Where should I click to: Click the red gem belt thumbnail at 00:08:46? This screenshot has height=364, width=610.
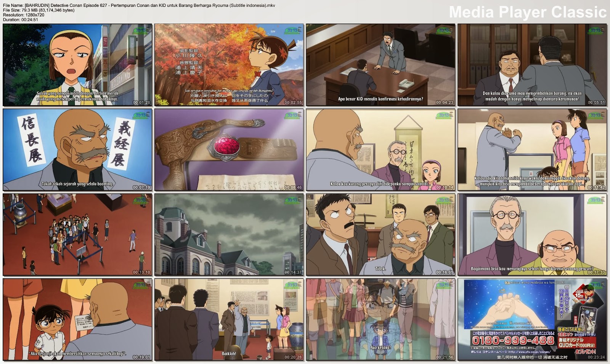pyautogui.click(x=229, y=150)
